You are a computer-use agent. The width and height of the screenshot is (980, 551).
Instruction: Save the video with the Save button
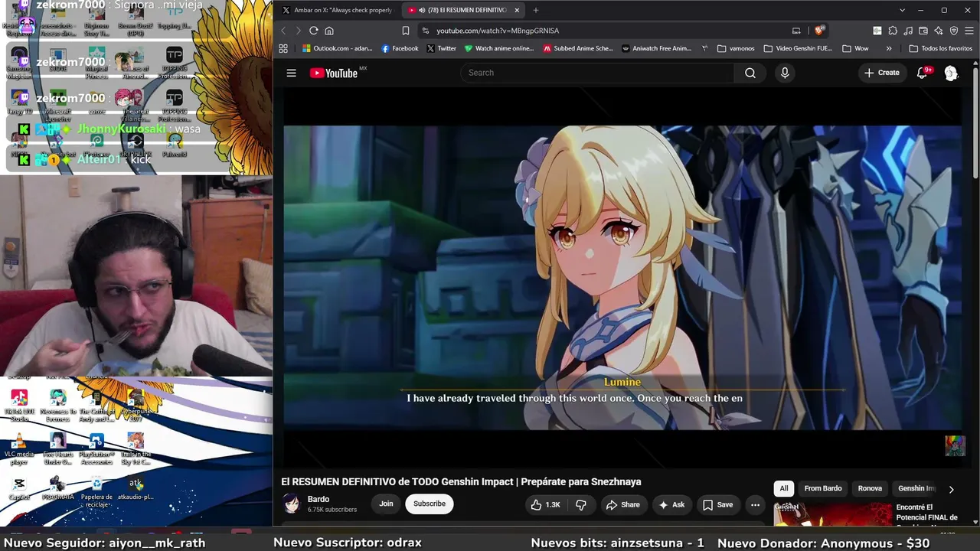coord(718,504)
